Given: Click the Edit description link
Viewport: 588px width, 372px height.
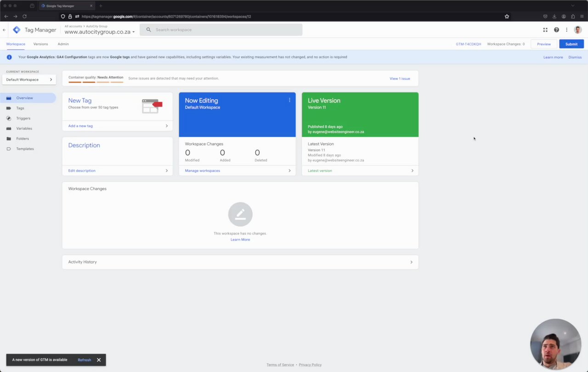Looking at the screenshot, I should [x=82, y=170].
